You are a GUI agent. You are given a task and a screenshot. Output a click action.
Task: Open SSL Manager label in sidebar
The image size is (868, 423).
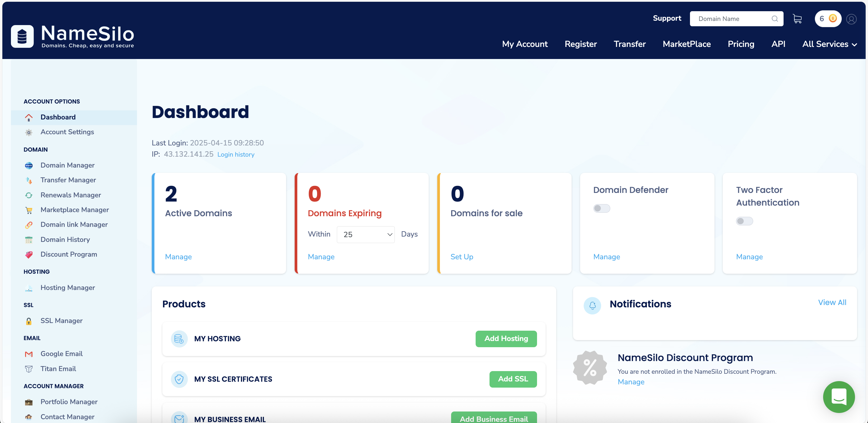coord(61,321)
